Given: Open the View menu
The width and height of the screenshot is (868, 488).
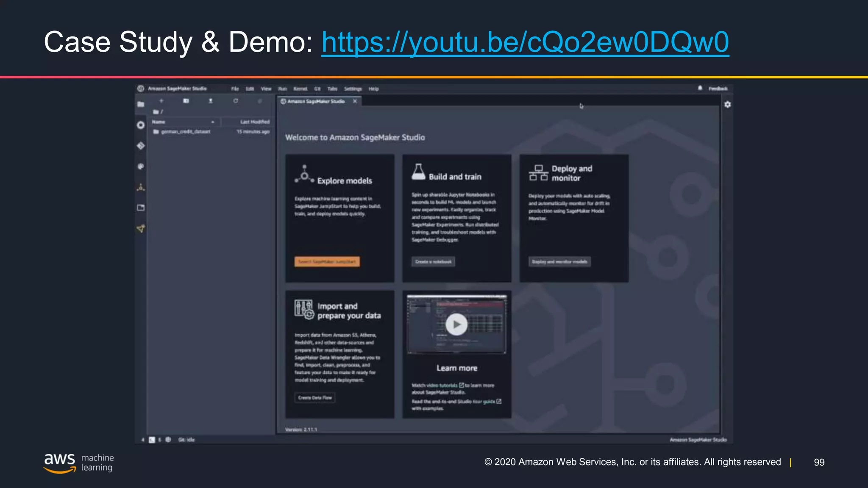Looking at the screenshot, I should [266, 89].
